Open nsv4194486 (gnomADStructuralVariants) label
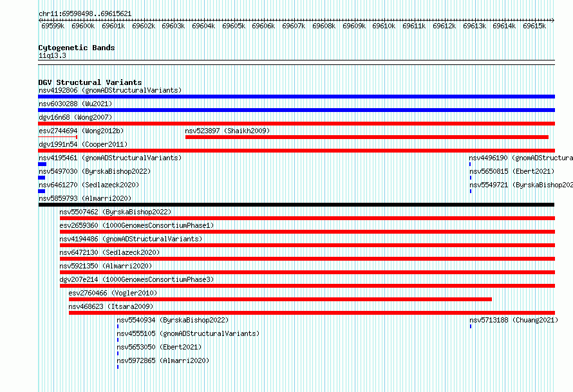 [131, 239]
